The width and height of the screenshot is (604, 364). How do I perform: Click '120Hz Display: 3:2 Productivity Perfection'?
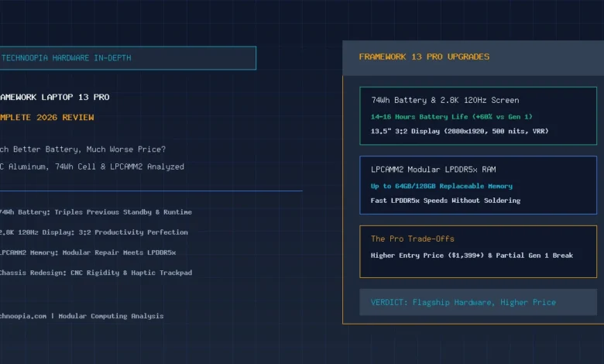102,232
